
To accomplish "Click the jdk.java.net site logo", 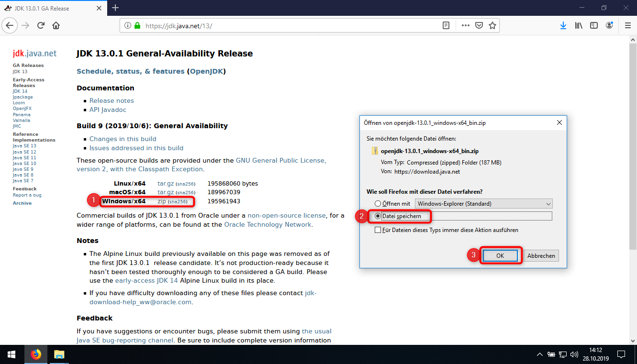I will pos(34,53).
